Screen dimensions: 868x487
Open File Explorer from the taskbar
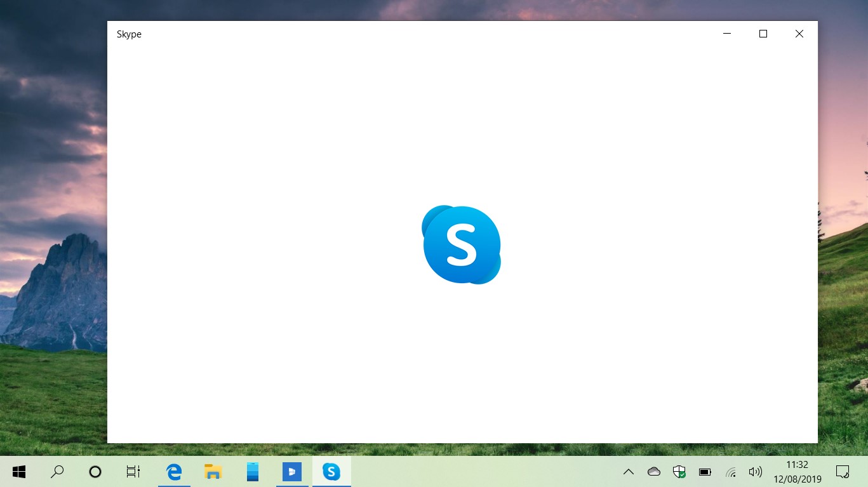point(213,472)
